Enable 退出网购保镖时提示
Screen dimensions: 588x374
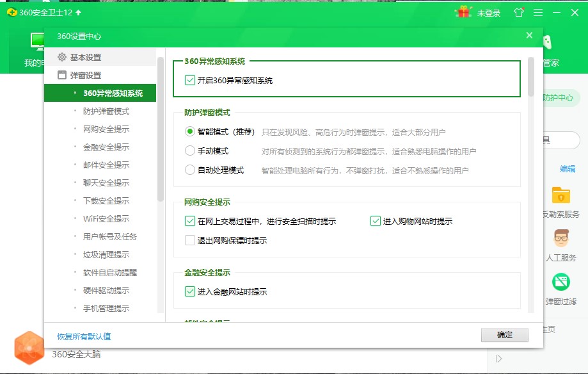[x=190, y=240]
